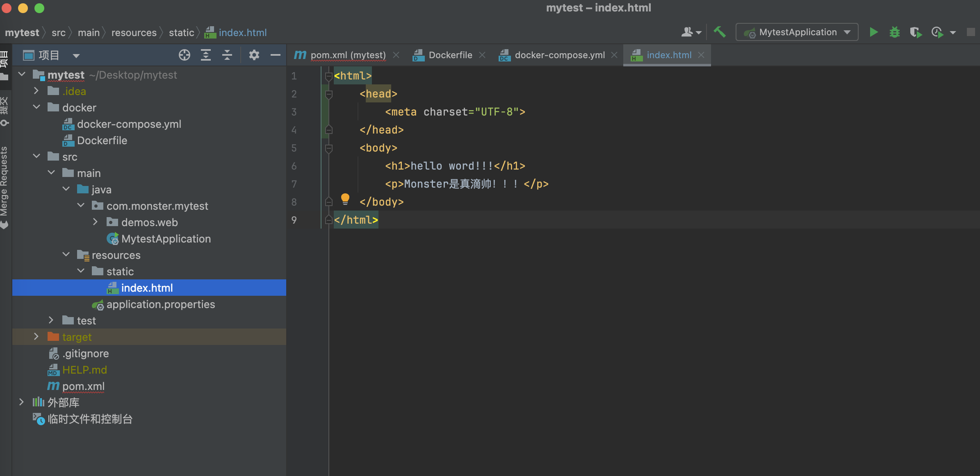This screenshot has width=980, height=476.
Task: Open project panel settings gear
Action: pyautogui.click(x=254, y=55)
